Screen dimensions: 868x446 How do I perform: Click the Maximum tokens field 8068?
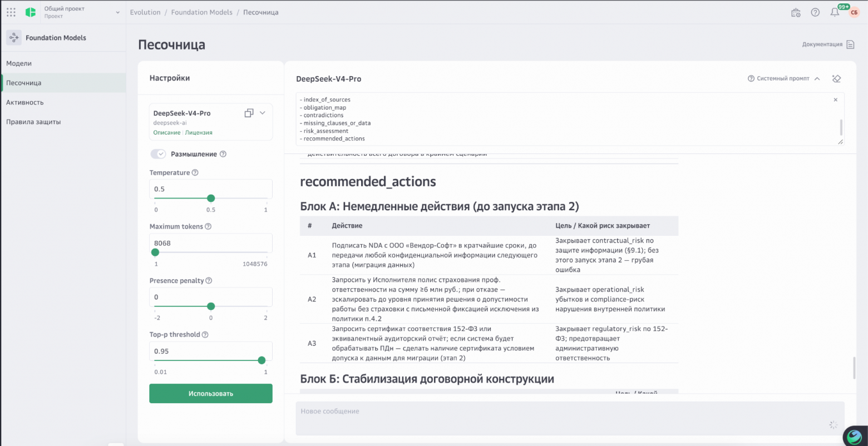[211, 242]
